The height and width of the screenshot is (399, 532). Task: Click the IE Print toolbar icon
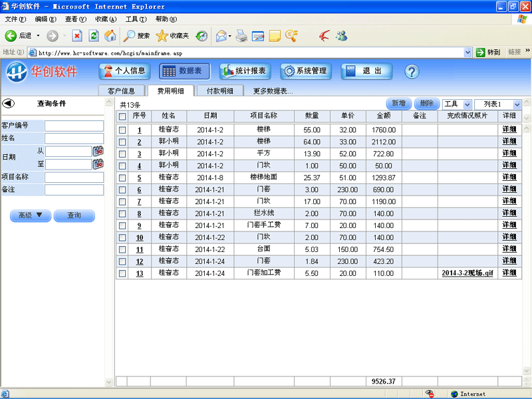point(241,35)
